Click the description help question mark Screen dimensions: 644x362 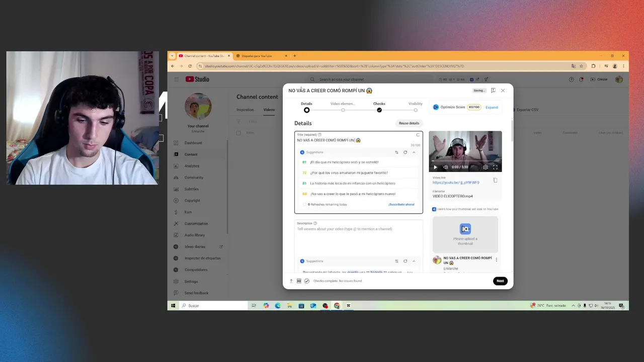315,223
